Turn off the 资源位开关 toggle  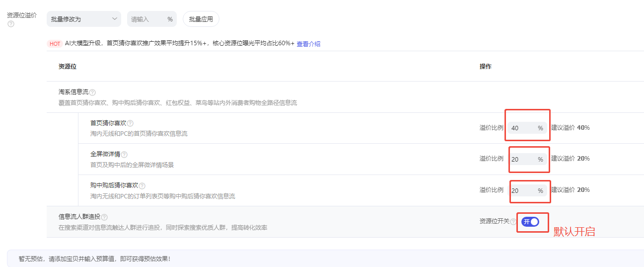coord(530,222)
